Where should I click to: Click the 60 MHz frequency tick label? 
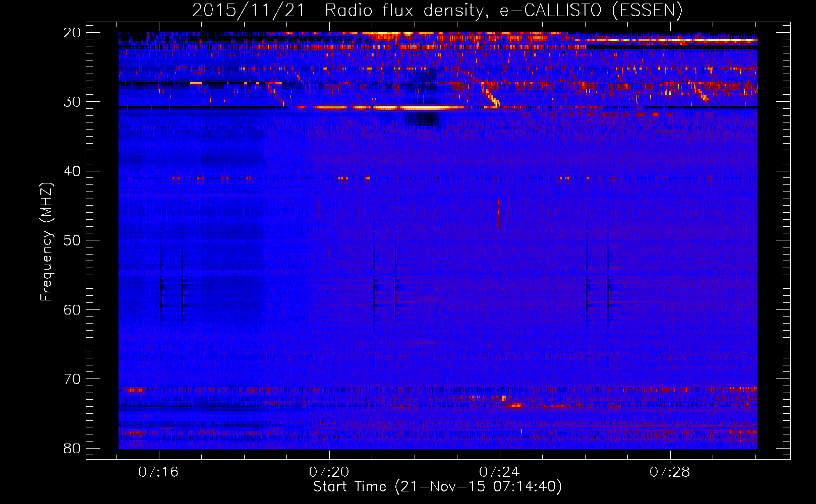(x=73, y=309)
